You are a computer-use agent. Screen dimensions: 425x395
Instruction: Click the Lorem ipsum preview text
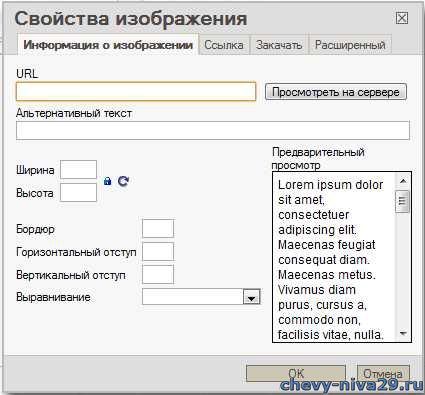click(331, 260)
